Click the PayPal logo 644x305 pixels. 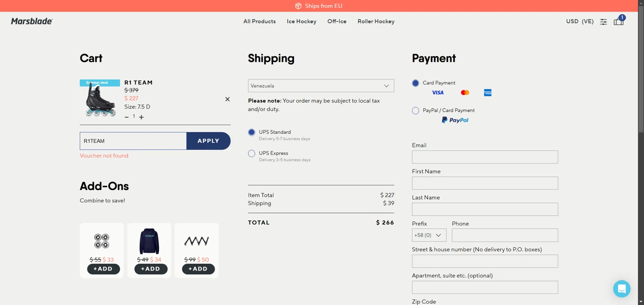tap(455, 120)
